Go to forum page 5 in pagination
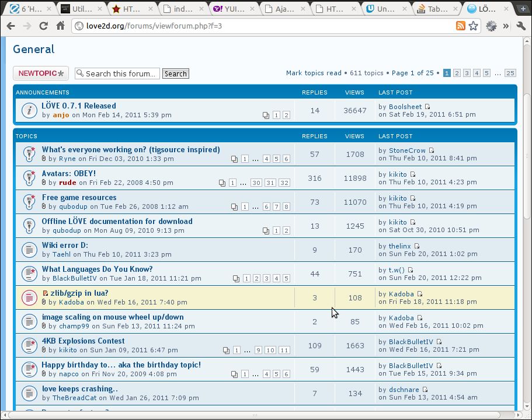The width and height of the screenshot is (532, 420). pyautogui.click(x=486, y=73)
